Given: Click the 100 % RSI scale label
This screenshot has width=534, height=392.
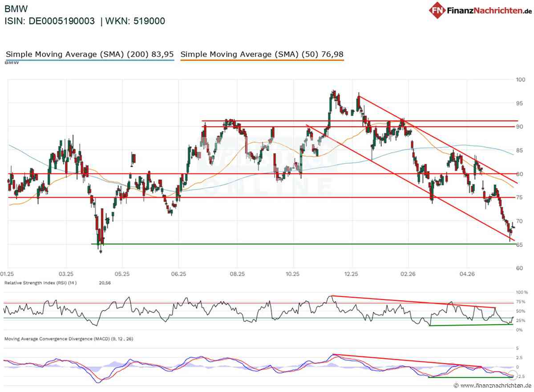Looking at the screenshot, I should tap(522, 293).
